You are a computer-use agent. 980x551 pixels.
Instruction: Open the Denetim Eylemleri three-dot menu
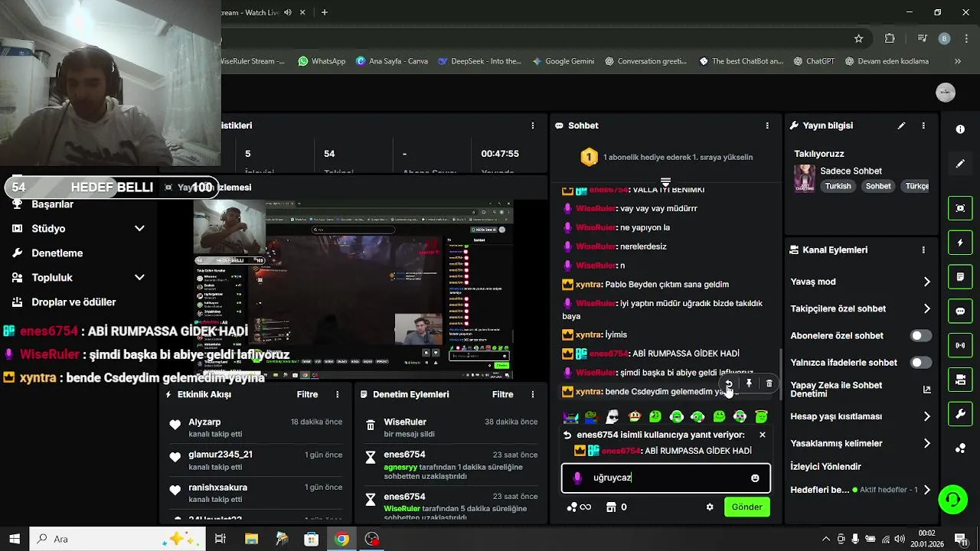[x=533, y=394]
